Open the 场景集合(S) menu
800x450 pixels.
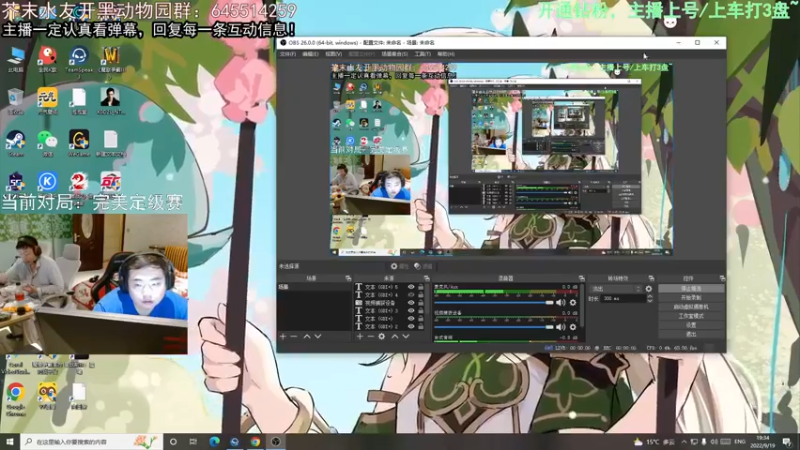395,54
